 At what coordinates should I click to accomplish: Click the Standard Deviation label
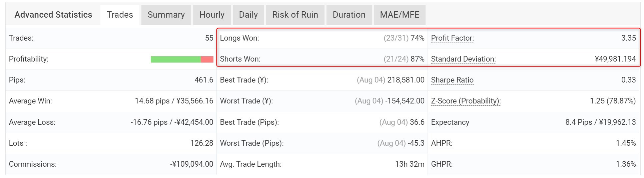(x=463, y=59)
